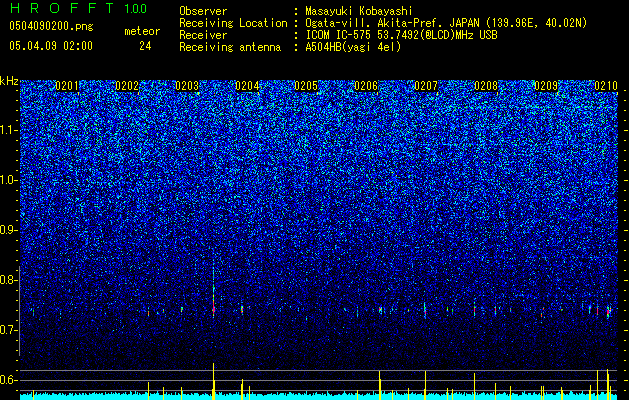Click the 0.6 kHz axis label
This screenshot has width=629, height=400.
[8, 380]
